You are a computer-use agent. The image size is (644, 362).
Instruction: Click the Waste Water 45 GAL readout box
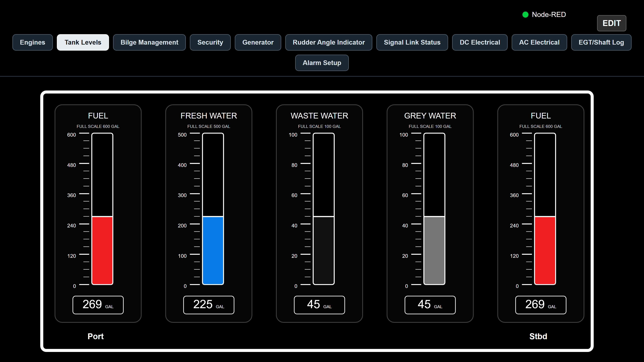click(319, 305)
